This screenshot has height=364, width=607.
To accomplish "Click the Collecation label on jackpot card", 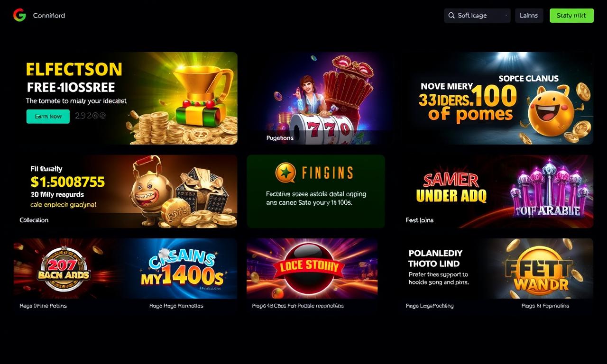I will pyautogui.click(x=34, y=220).
